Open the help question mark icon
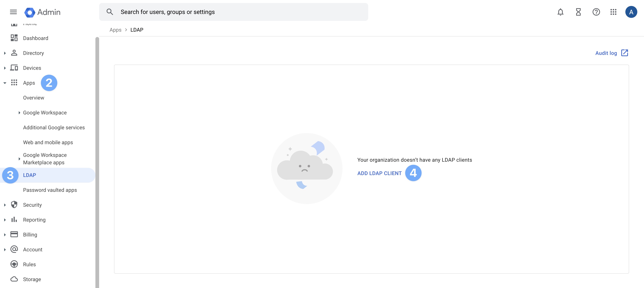This screenshot has height=288, width=644. coord(596,12)
